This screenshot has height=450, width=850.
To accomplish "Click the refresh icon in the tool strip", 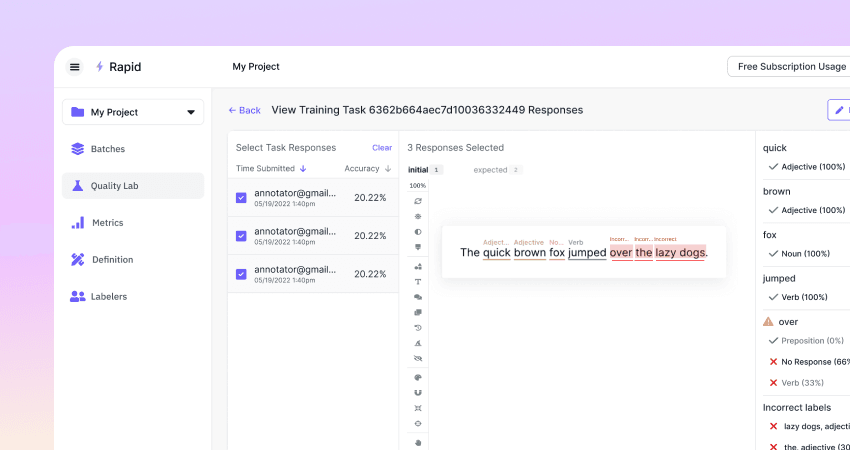I will pyautogui.click(x=418, y=201).
